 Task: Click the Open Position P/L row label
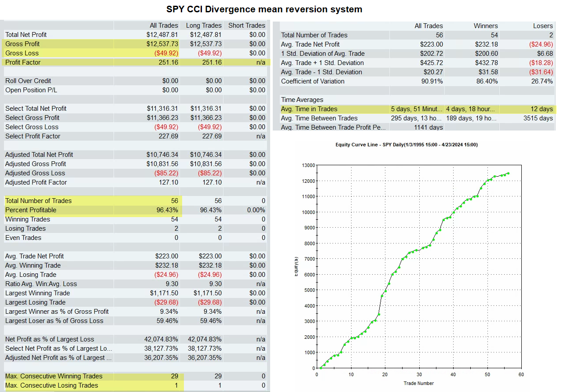pos(30,90)
